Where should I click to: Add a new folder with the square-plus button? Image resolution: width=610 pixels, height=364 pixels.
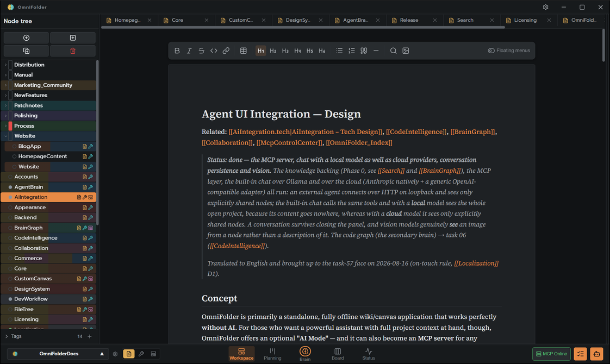[x=73, y=37]
